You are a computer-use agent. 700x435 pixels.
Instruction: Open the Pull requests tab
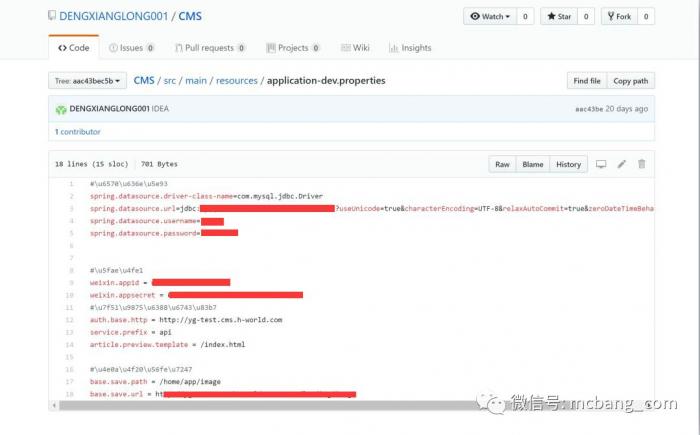click(209, 48)
